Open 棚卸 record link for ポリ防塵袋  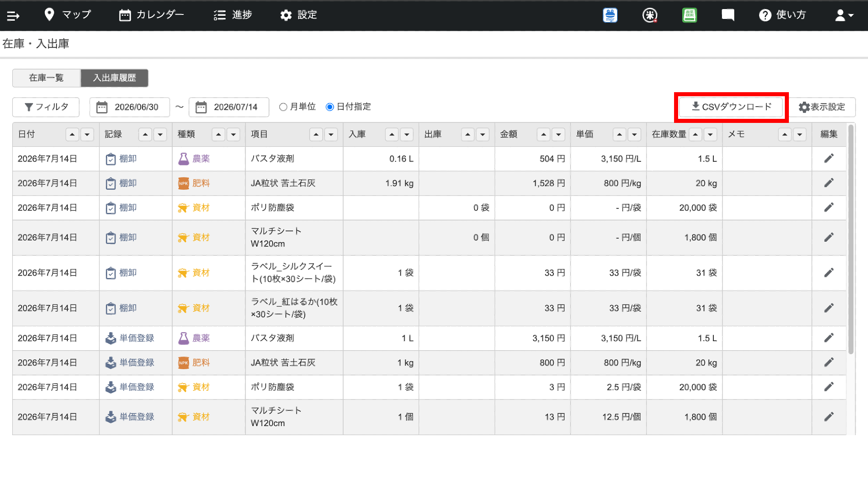point(121,208)
